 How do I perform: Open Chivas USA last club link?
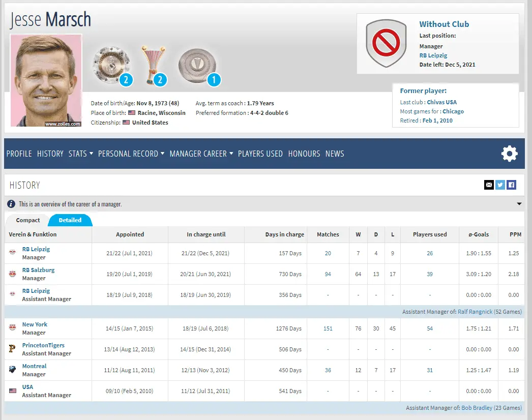442,102
